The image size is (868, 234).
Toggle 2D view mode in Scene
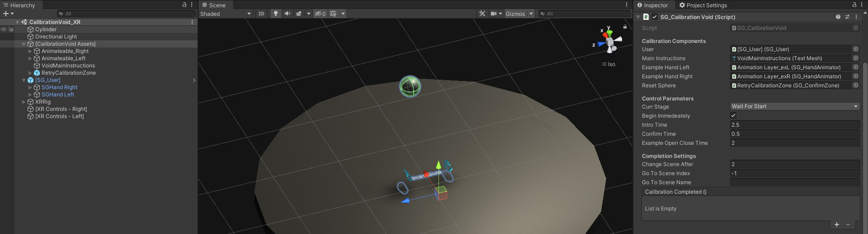261,14
